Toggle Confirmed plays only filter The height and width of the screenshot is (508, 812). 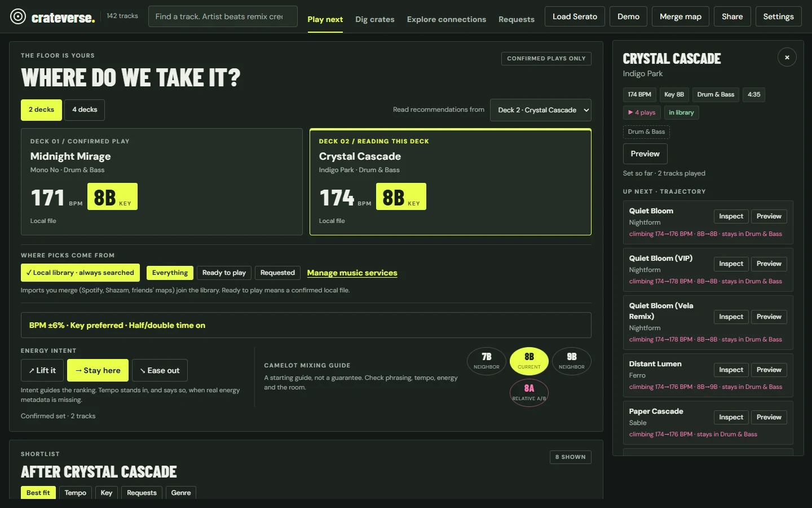pos(546,59)
